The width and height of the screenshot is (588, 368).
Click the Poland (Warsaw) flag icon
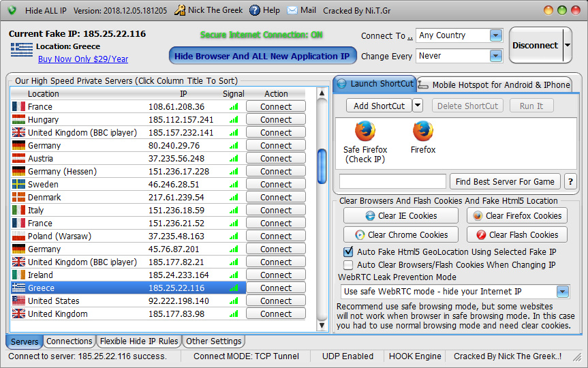tap(19, 236)
